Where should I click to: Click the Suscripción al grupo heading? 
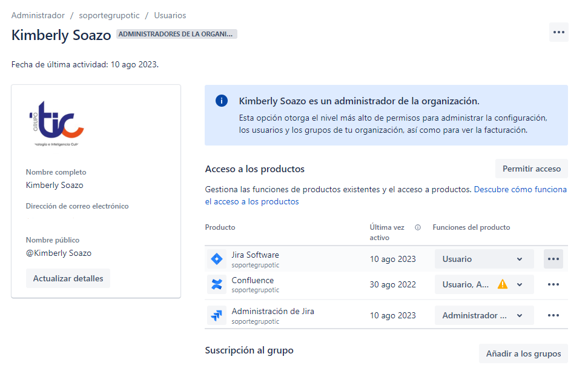pyautogui.click(x=249, y=350)
